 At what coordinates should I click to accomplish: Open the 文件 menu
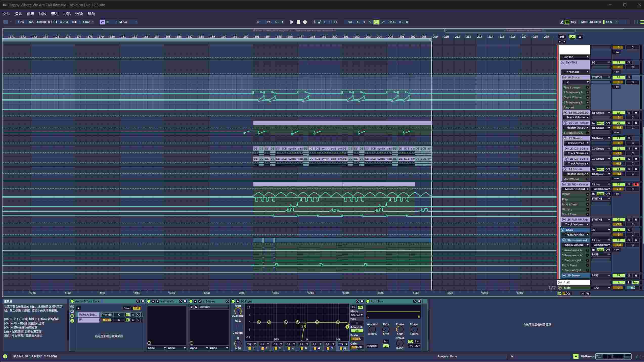pyautogui.click(x=6, y=14)
